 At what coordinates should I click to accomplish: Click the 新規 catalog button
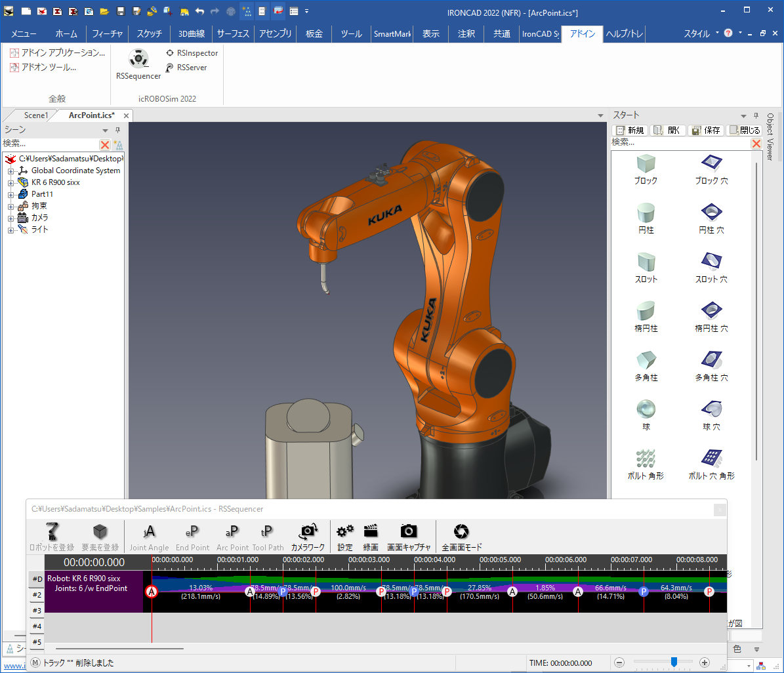[630, 131]
